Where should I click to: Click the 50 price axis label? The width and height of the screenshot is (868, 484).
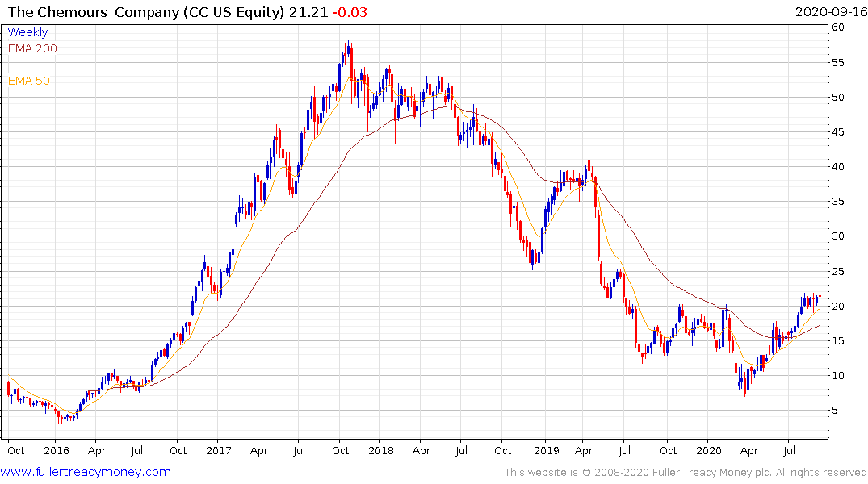click(x=837, y=98)
